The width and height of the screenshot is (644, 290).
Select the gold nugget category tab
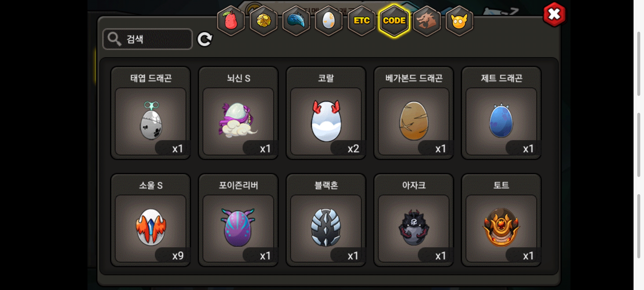[x=264, y=21]
